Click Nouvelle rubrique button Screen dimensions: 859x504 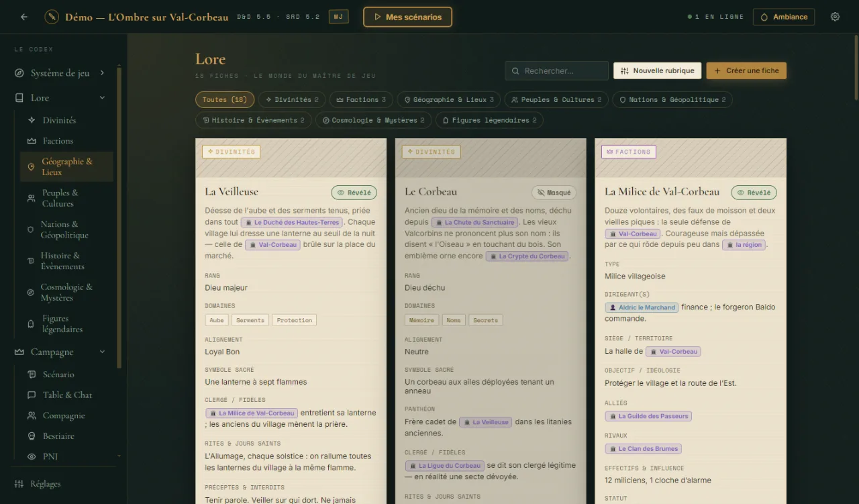point(658,70)
